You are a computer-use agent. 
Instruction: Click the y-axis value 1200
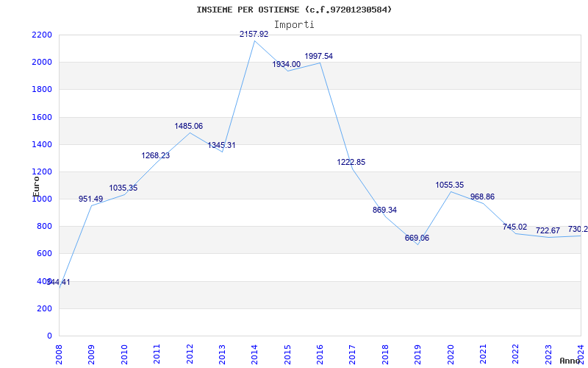(42, 172)
